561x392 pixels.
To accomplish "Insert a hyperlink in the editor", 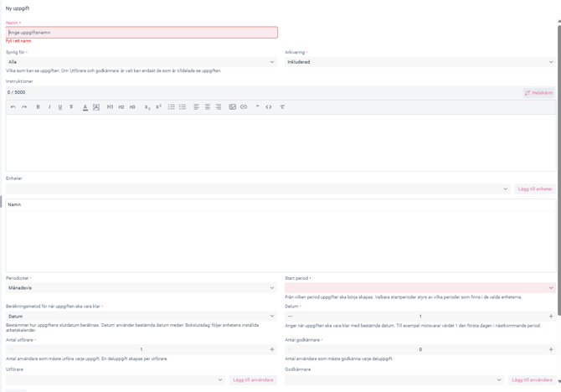I will (244, 107).
